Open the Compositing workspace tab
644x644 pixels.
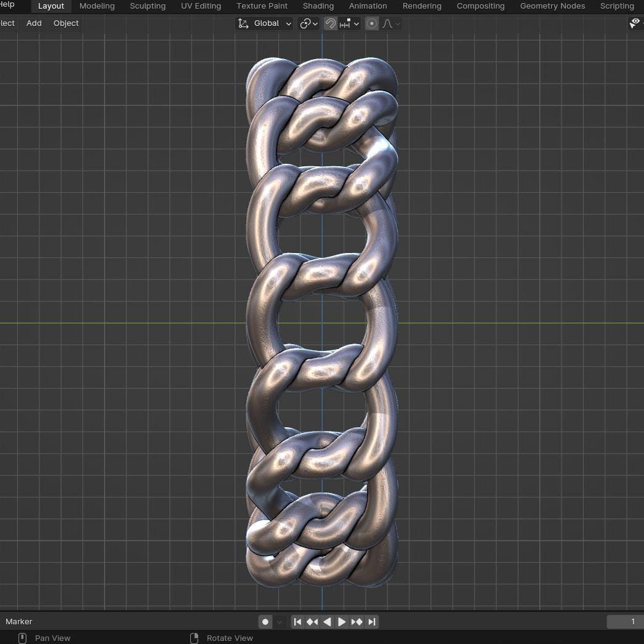480,6
